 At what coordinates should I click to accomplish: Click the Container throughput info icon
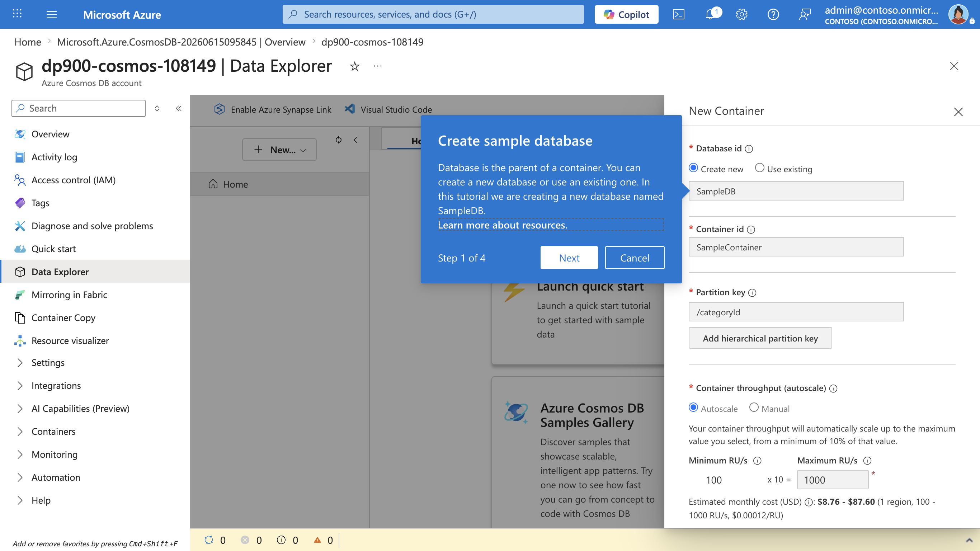tap(833, 388)
